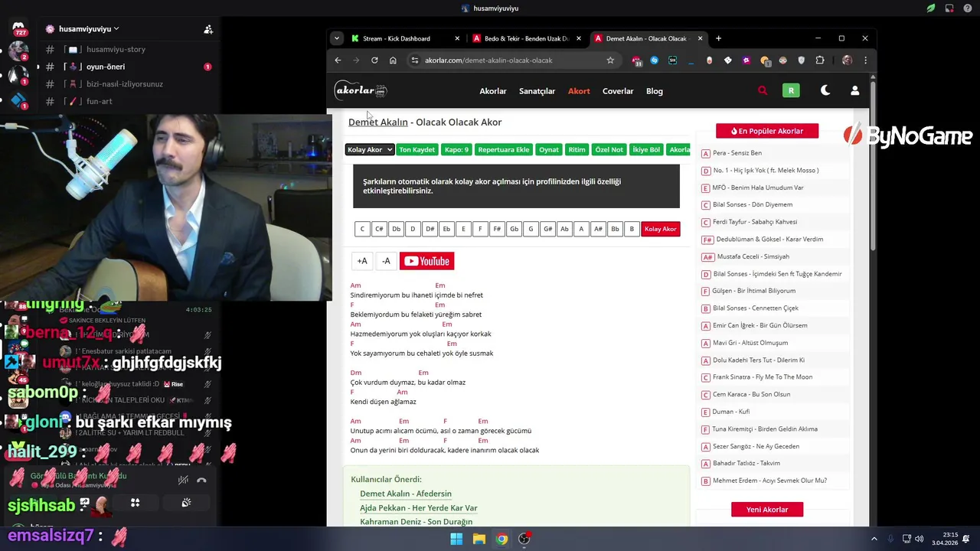
Task: Click the calendar extension icon with 31 badge
Action: click(637, 60)
